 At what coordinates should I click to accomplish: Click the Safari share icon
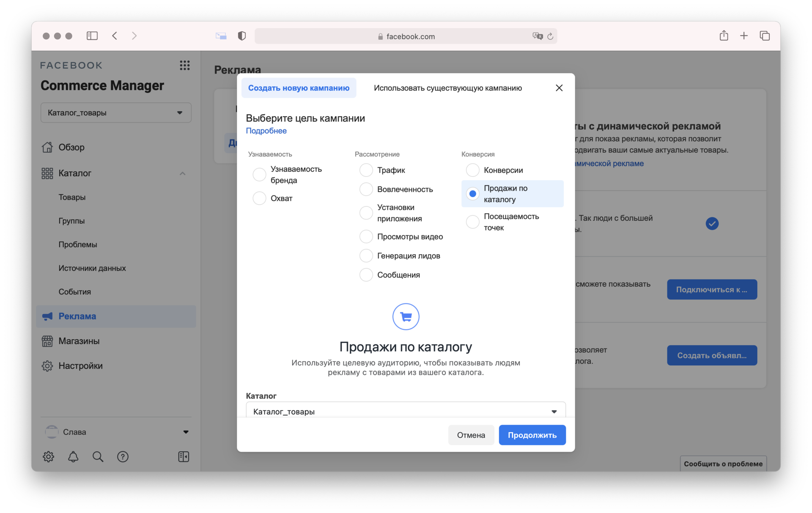coord(724,36)
